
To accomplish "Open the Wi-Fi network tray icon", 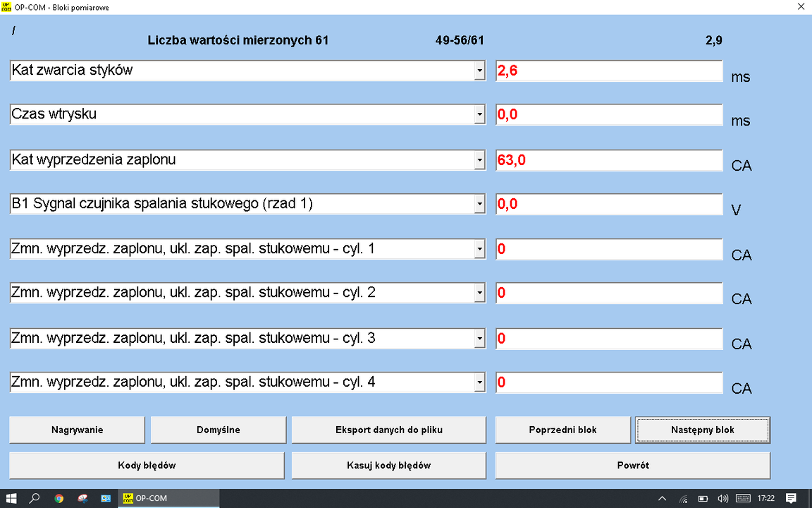I will click(x=682, y=498).
